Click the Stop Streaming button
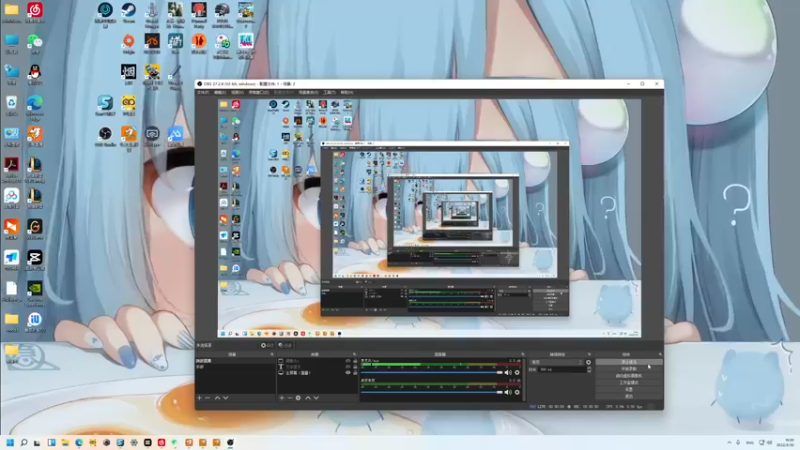800x450 pixels. (629, 362)
